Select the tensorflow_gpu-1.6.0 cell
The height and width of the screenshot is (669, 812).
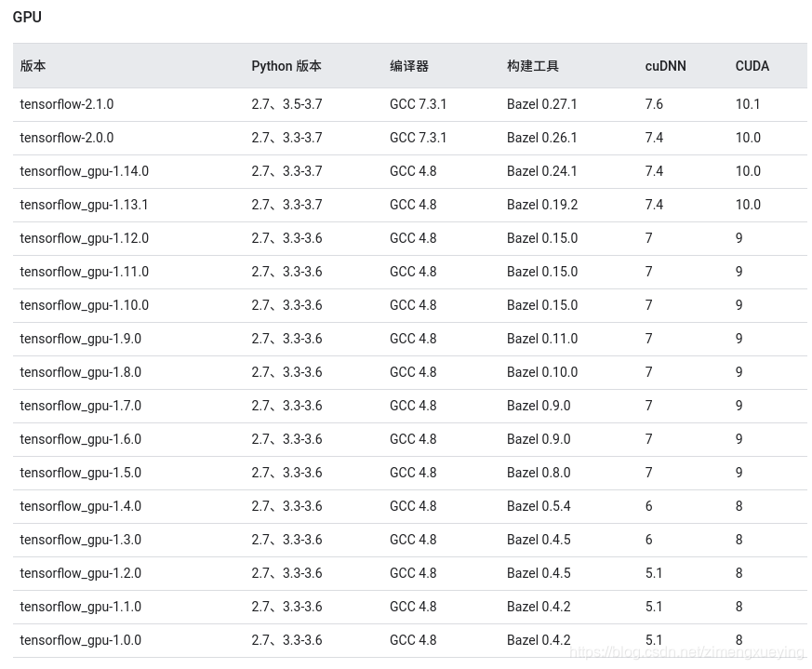click(x=81, y=439)
